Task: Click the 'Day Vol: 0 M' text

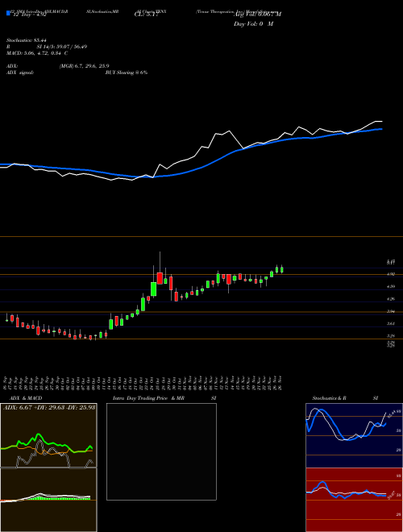Action: (x=253, y=24)
